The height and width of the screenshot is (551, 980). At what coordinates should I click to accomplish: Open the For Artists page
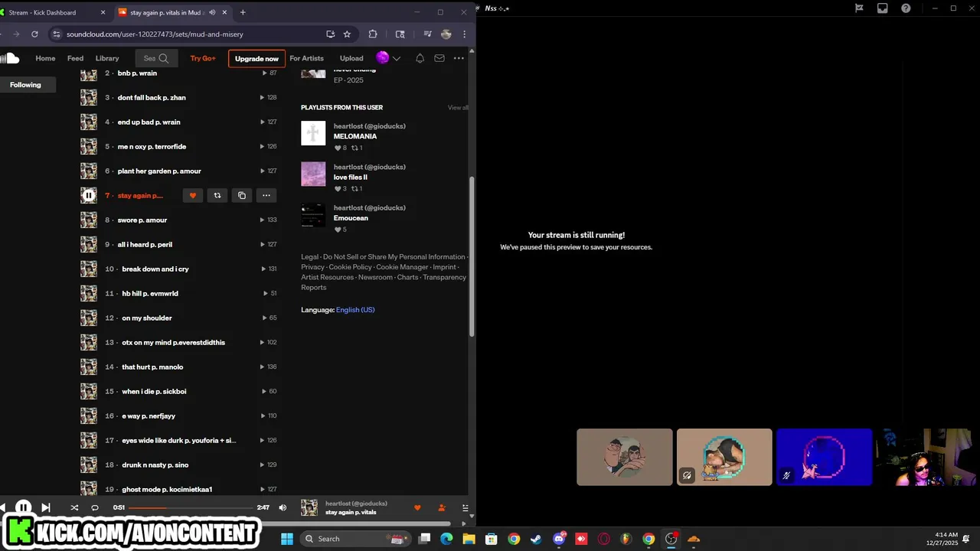coord(306,58)
